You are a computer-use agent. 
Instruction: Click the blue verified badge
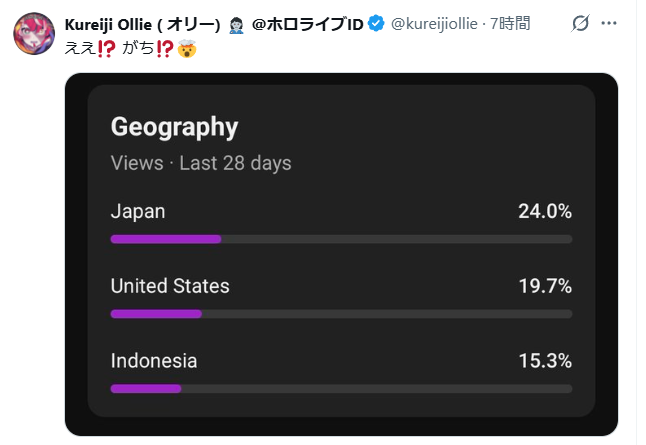[375, 23]
